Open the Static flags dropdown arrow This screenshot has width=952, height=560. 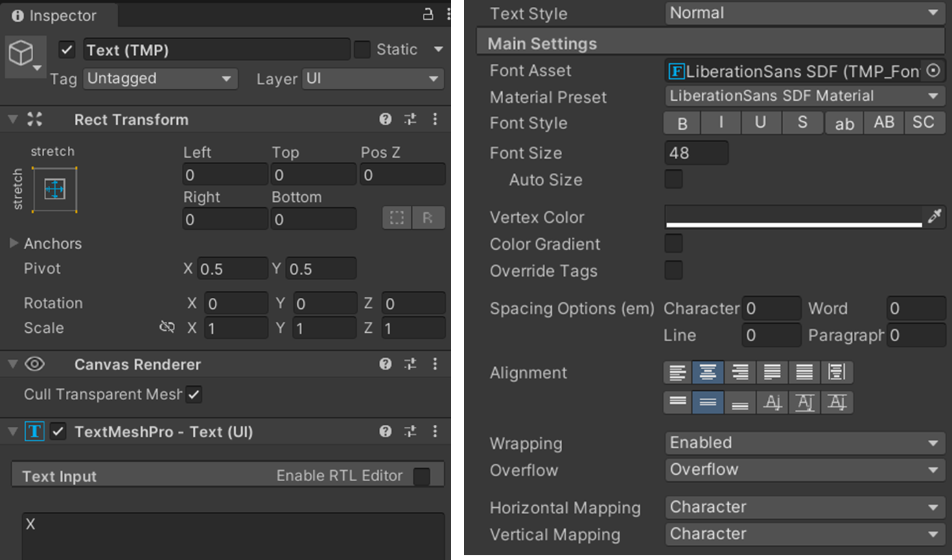(x=438, y=49)
